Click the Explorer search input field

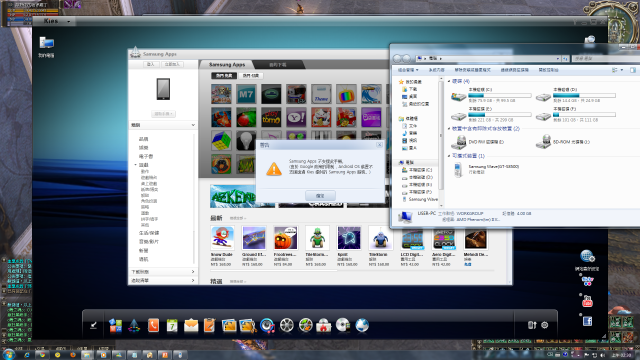(605, 59)
